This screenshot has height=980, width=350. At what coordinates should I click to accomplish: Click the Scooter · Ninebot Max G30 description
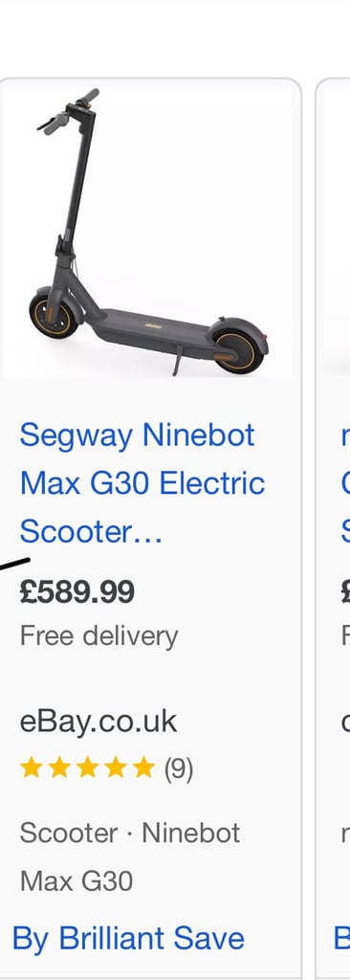130,857
